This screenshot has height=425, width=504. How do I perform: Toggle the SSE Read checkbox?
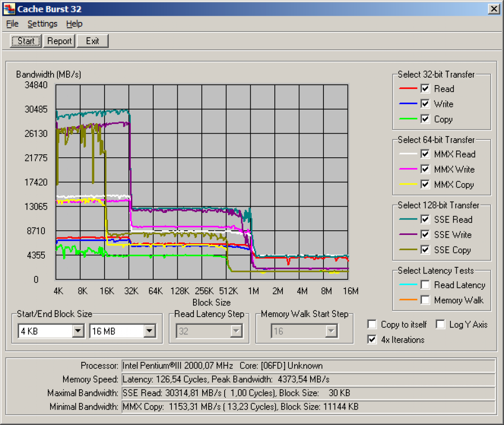425,219
